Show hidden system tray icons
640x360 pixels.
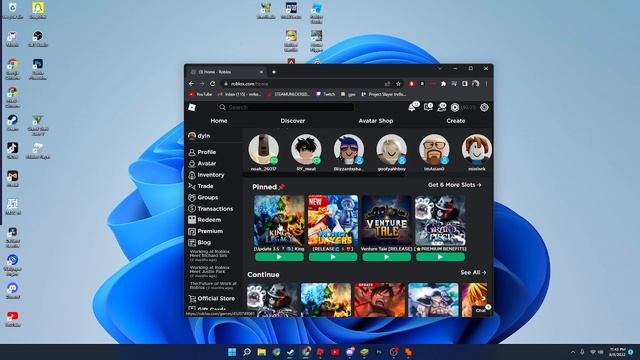click(573, 352)
